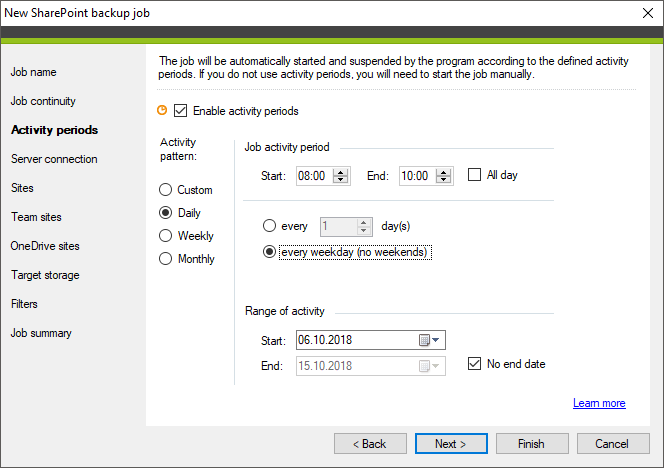Open the Learn more link
The height and width of the screenshot is (468, 664).
599,403
